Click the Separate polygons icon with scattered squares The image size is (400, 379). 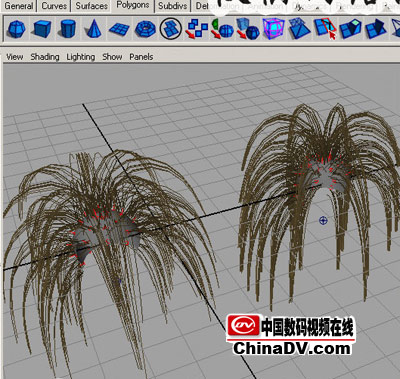pos(196,29)
